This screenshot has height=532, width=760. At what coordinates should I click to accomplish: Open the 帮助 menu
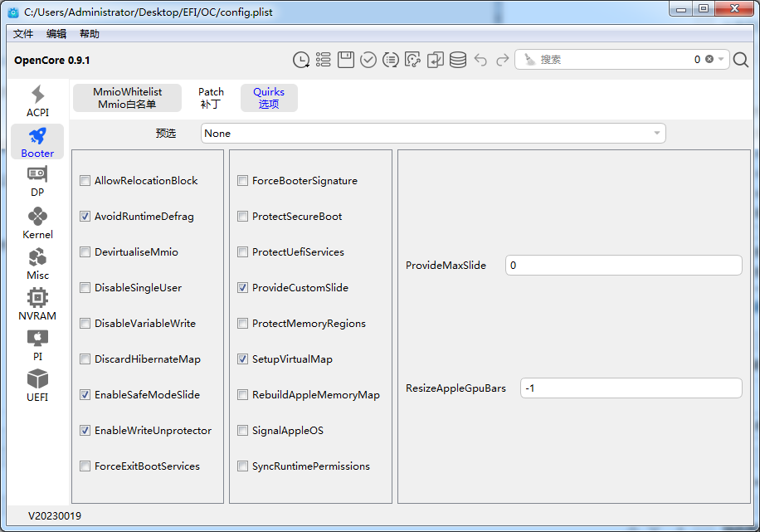90,34
